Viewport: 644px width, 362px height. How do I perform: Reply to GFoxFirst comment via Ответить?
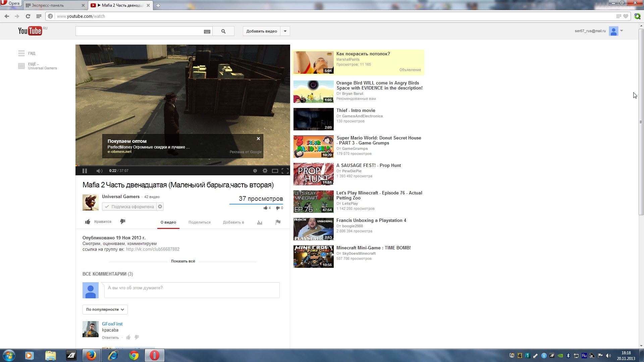coord(110,338)
